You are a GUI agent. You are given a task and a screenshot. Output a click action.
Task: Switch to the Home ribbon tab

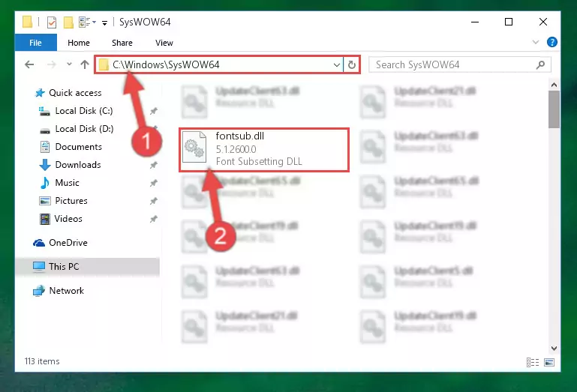click(78, 43)
